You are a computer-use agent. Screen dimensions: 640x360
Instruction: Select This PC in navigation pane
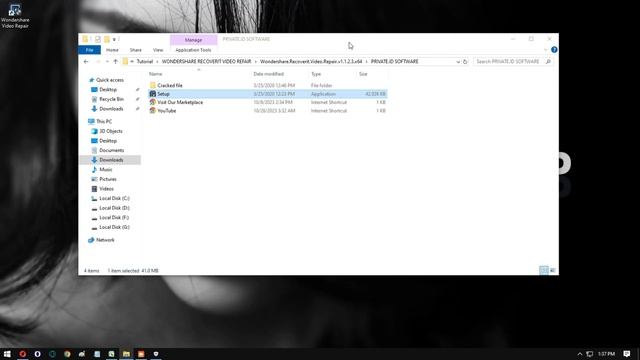(104, 121)
